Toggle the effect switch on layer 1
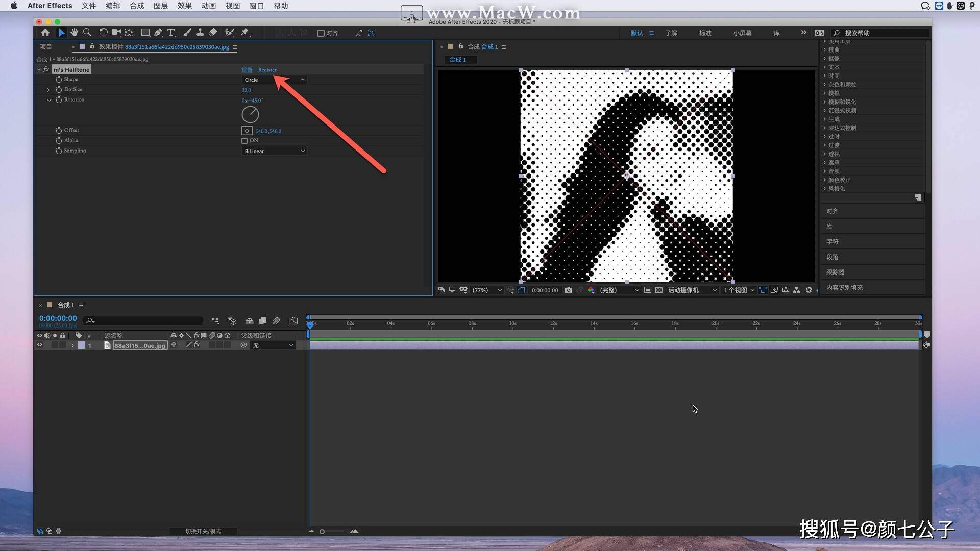 tap(197, 345)
